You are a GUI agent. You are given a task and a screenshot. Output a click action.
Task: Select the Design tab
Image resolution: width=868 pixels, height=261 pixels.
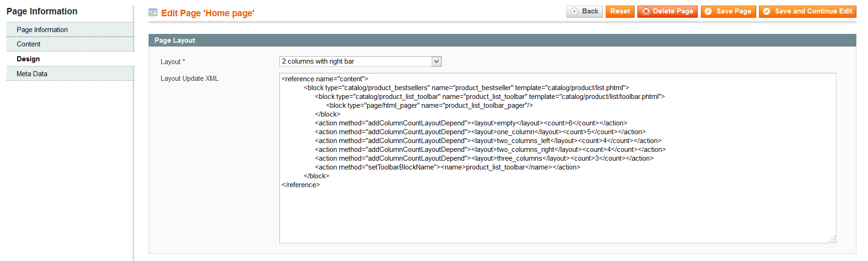(x=28, y=59)
